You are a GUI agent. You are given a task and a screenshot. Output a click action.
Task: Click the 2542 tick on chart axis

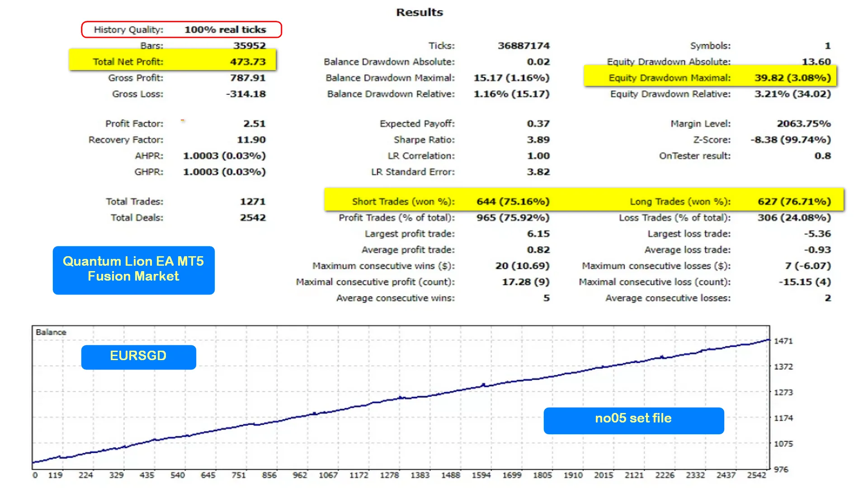756,475
